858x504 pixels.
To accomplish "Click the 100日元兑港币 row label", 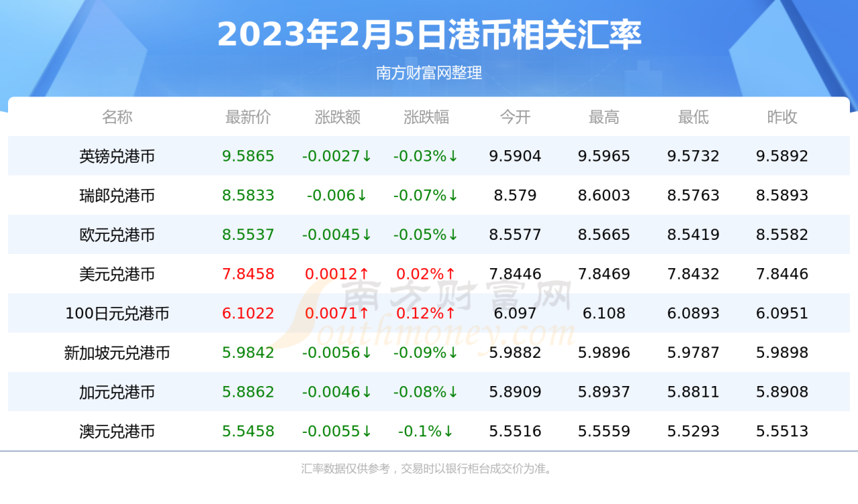I will coord(117,313).
